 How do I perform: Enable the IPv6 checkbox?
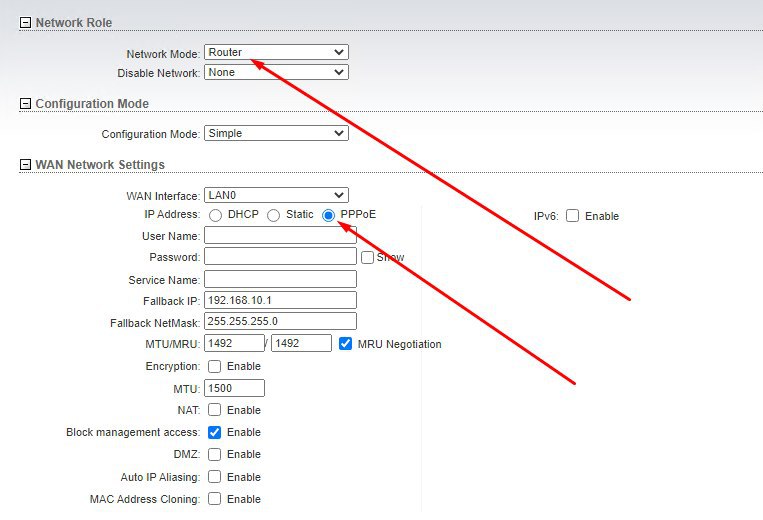pos(572,215)
